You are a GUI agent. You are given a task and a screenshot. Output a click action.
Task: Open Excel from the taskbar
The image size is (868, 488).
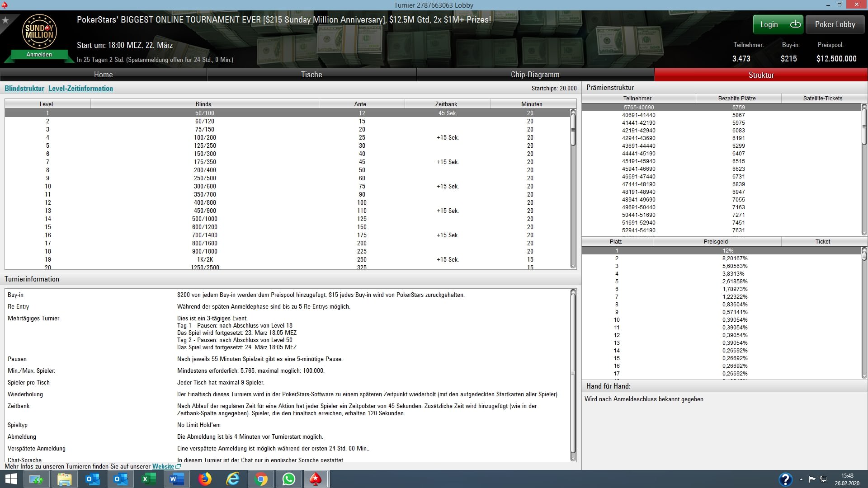click(x=149, y=479)
